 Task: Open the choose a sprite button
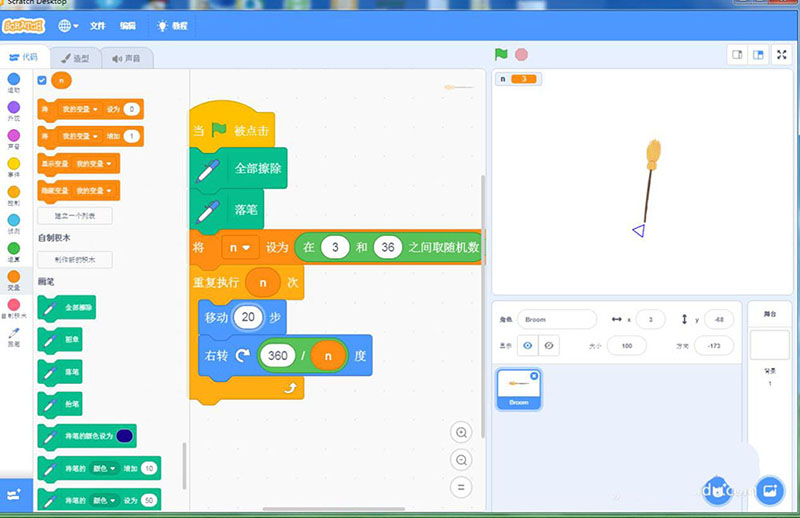717,491
